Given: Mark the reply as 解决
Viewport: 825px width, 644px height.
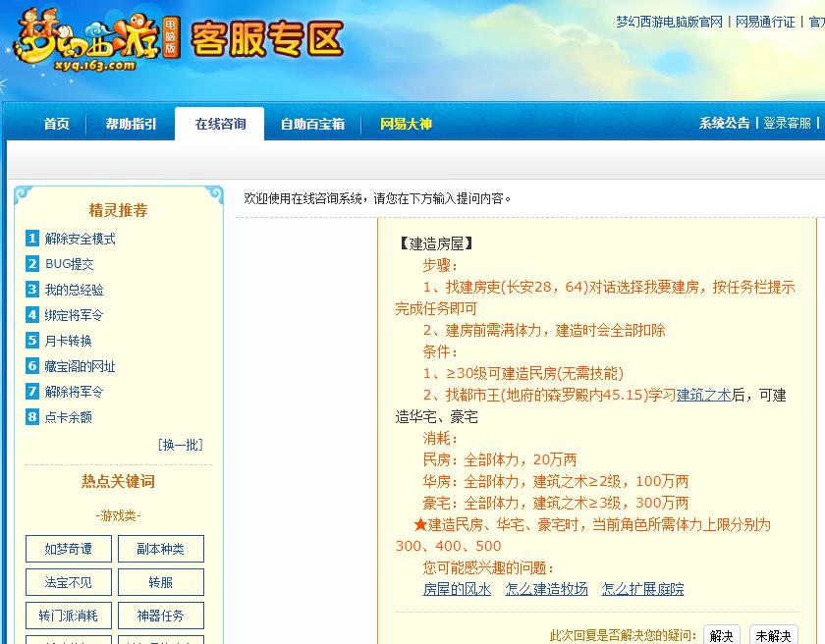Looking at the screenshot, I should (x=721, y=635).
